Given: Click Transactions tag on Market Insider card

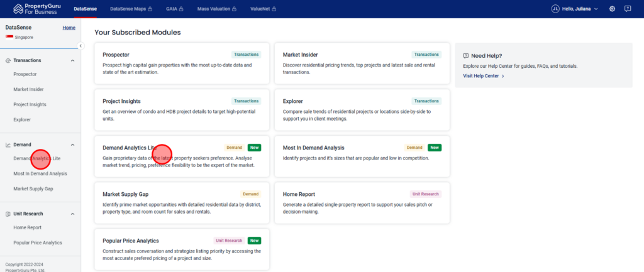Looking at the screenshot, I should click(x=426, y=55).
